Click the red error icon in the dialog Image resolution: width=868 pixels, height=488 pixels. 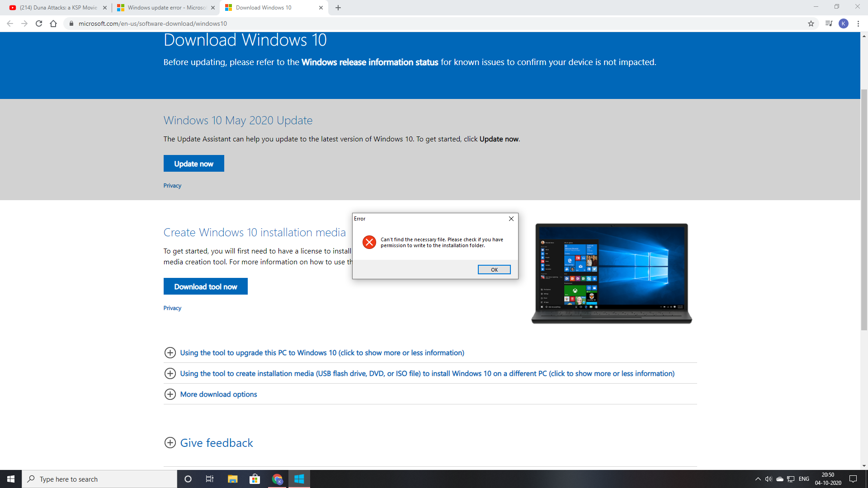pos(369,242)
